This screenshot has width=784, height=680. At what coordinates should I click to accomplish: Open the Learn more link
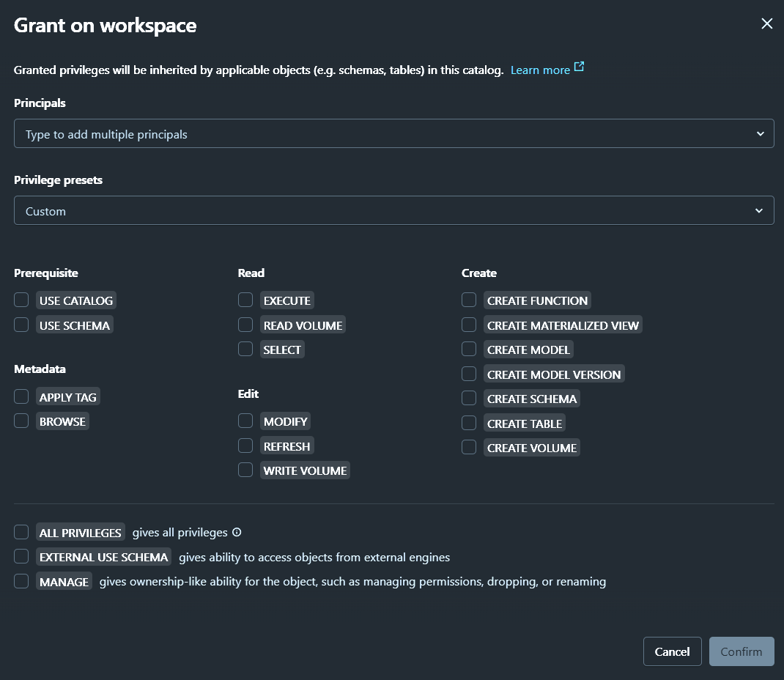[539, 69]
